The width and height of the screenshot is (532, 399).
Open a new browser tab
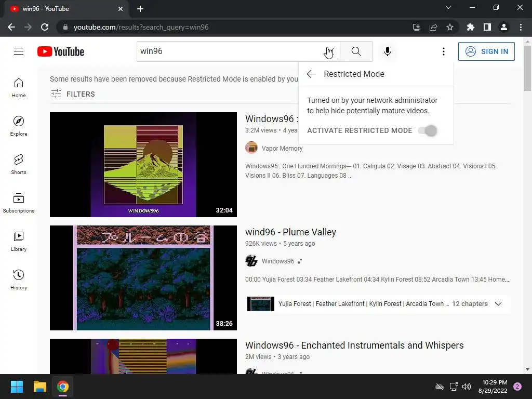click(x=140, y=9)
